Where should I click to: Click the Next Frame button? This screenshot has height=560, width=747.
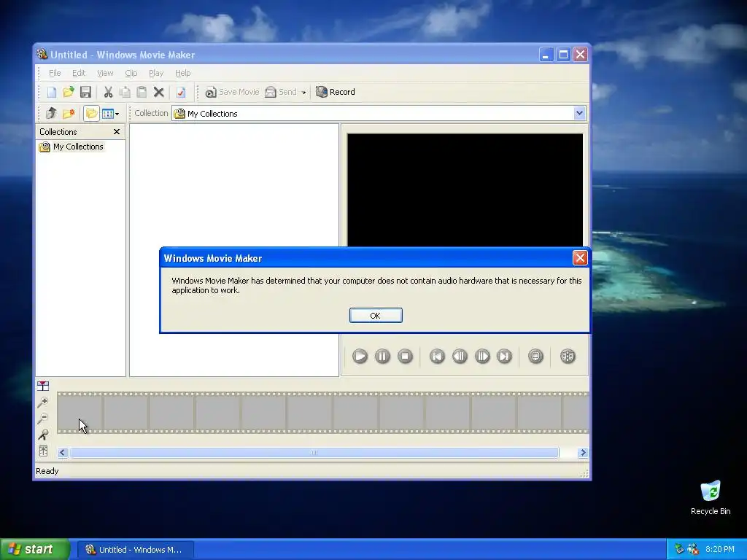point(482,356)
